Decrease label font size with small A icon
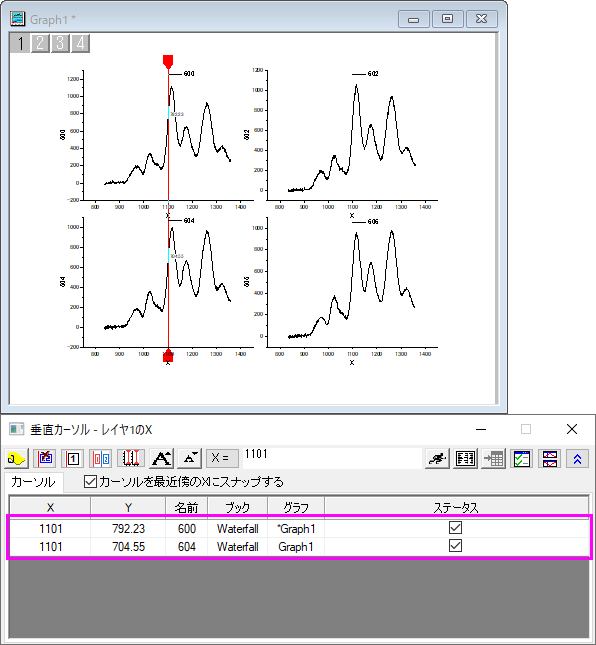Screen dimensions: 596x645 click(190, 458)
